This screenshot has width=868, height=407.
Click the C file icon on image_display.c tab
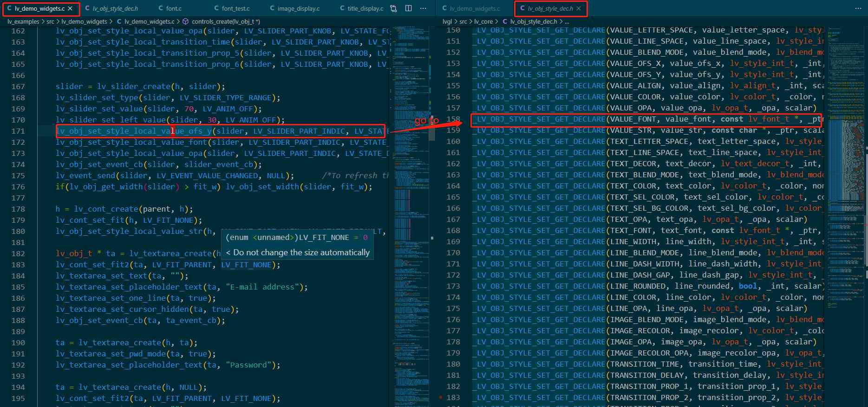pos(272,8)
